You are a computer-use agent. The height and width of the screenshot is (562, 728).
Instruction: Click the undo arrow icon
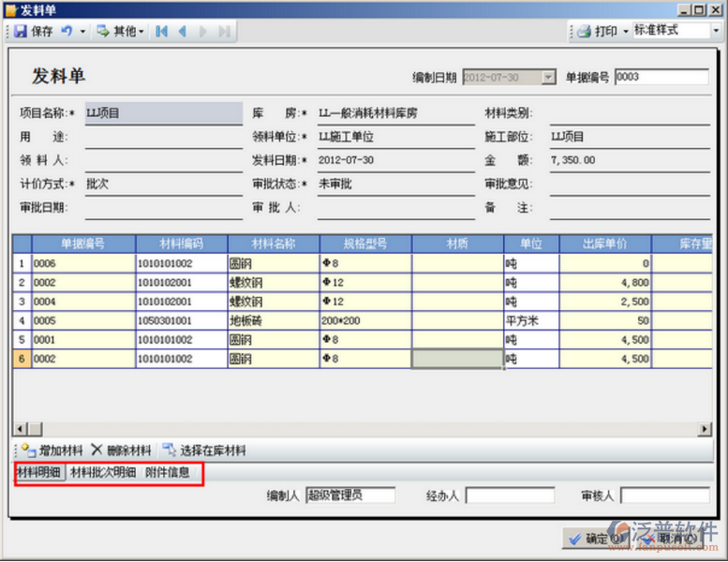click(x=67, y=31)
